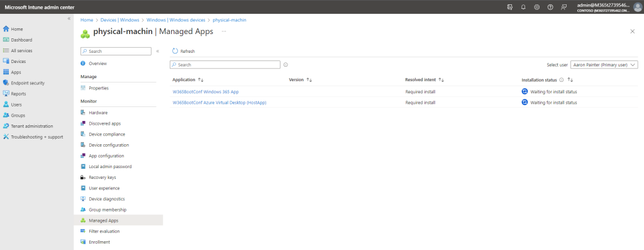Select Managed Apps menu item
Screen dimensions: 644x250
[x=118, y=220]
